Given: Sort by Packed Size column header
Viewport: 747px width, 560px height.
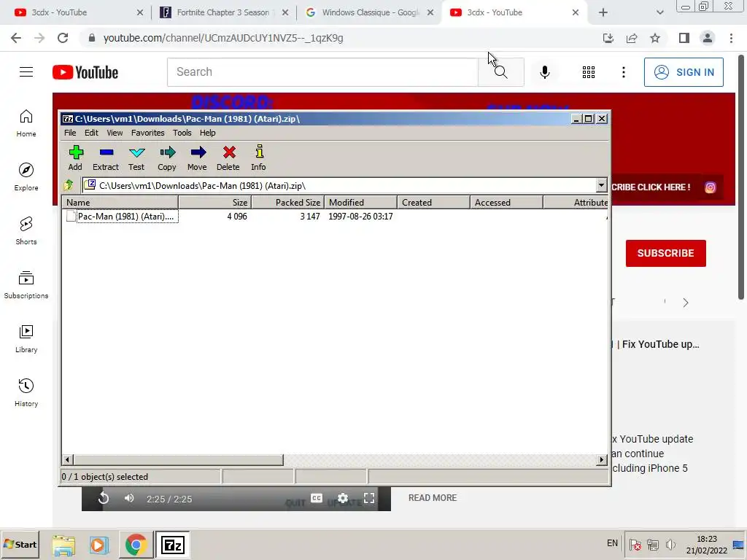Looking at the screenshot, I should [x=287, y=203].
